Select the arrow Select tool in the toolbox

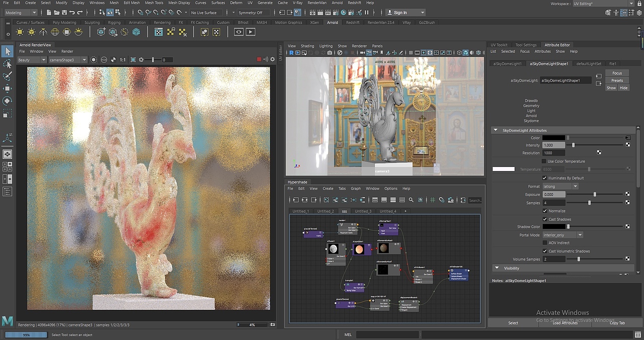click(8, 51)
